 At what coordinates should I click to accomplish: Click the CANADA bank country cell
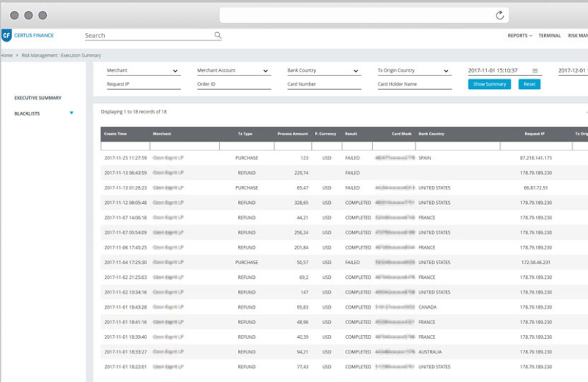(428, 307)
